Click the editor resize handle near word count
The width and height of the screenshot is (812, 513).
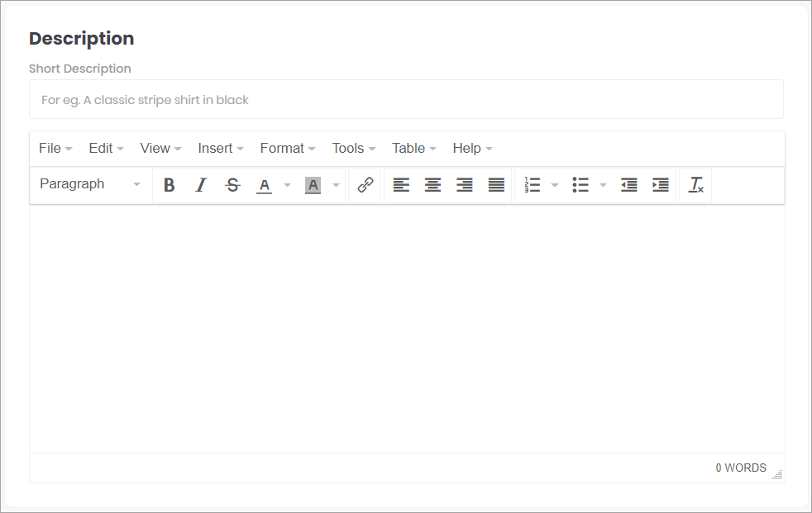pos(777,474)
